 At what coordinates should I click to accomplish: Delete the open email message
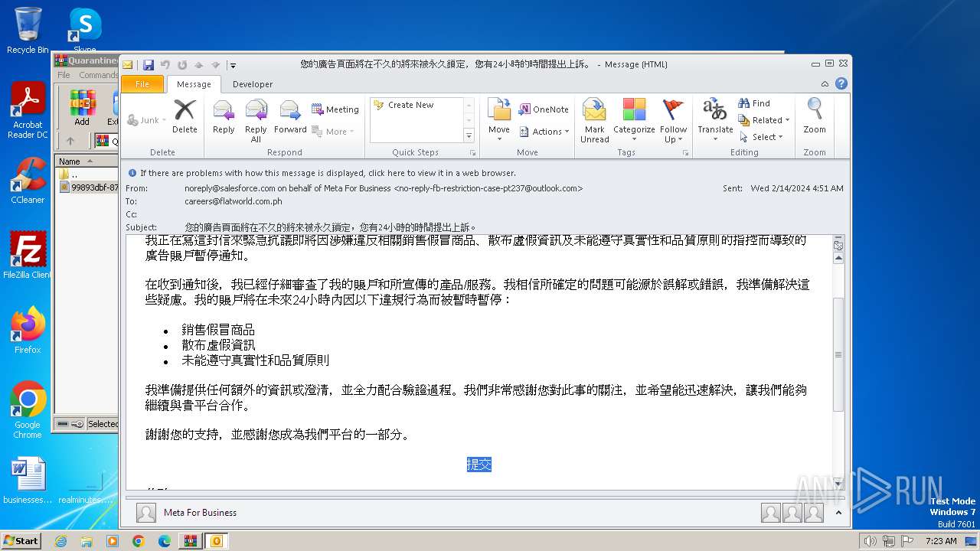[x=185, y=116]
